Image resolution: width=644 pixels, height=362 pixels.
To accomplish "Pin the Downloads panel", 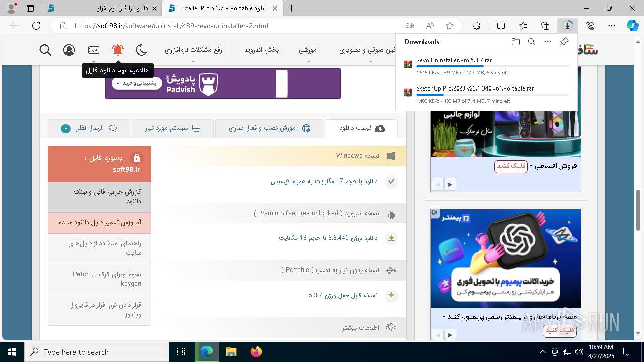I will pyautogui.click(x=565, y=42).
